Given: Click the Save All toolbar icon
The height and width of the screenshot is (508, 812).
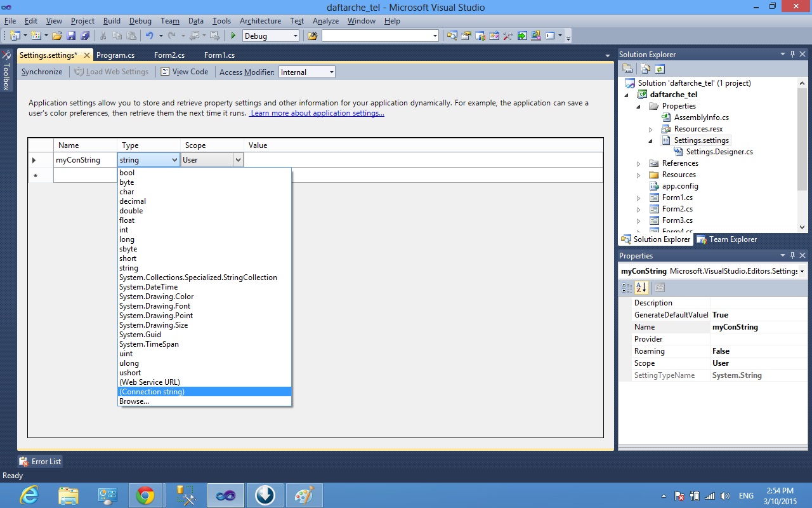Looking at the screenshot, I should pos(84,36).
